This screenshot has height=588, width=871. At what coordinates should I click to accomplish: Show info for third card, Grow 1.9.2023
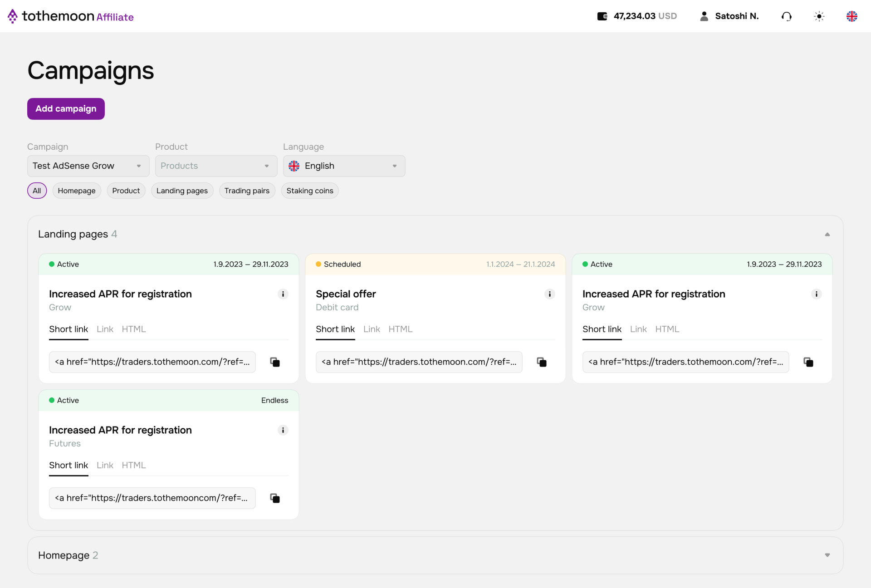click(817, 294)
